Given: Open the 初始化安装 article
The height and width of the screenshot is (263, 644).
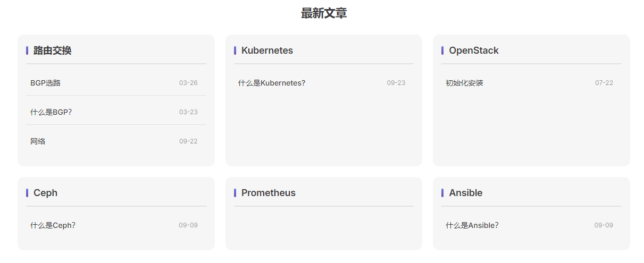Looking at the screenshot, I should [x=464, y=83].
